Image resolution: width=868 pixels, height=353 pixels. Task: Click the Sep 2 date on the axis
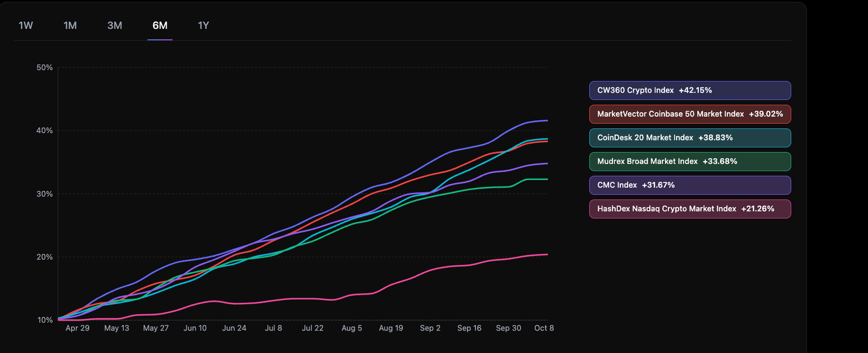click(430, 328)
